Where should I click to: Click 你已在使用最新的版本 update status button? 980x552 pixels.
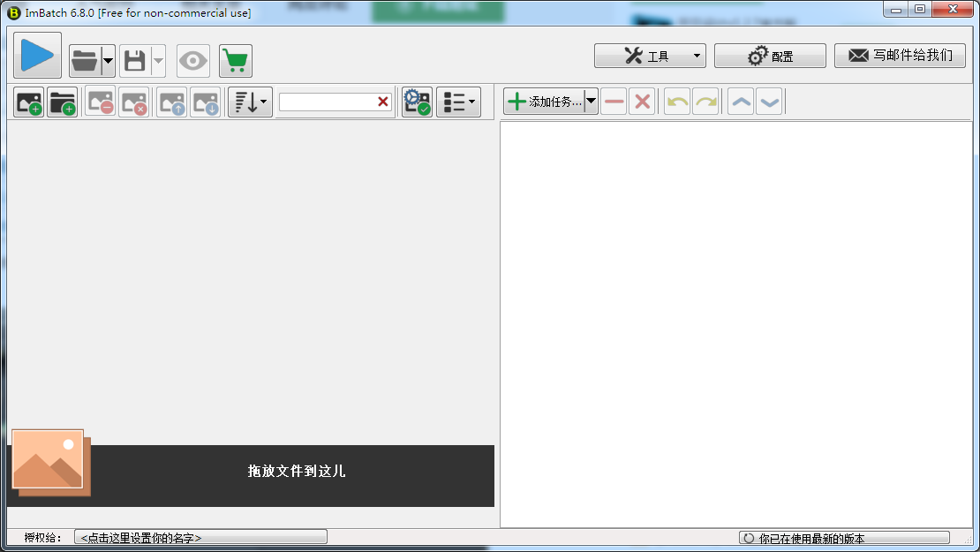click(844, 538)
